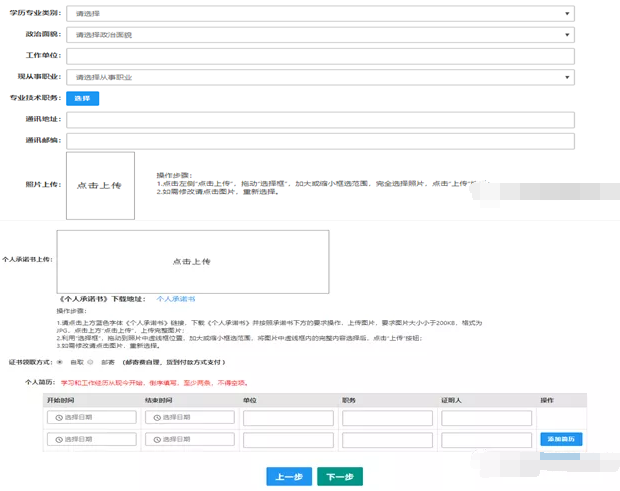This screenshot has width=620, height=491.
Task: Focus the 通讯邮编 input field
Action: point(320,141)
